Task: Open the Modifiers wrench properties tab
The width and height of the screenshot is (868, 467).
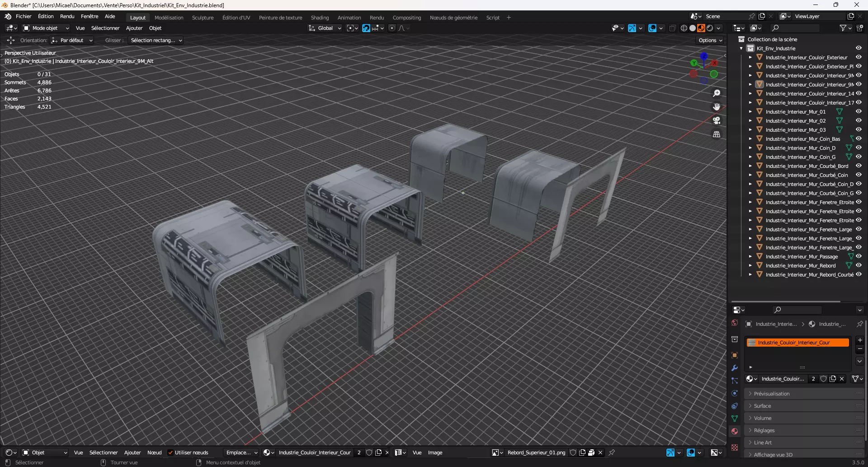Action: 735,368
